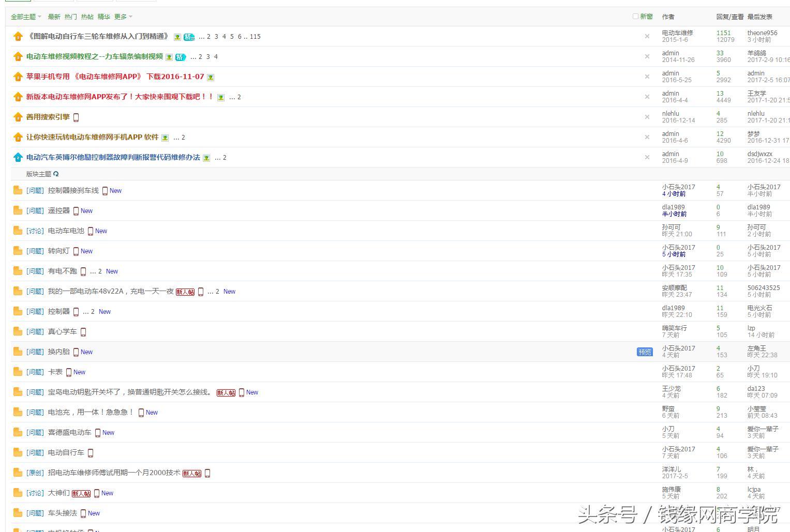790x532 pixels.
Task: Open the attachment icon on 《图解电动自行车三轮车维修从入门到精通》 thread
Action: pos(177,36)
